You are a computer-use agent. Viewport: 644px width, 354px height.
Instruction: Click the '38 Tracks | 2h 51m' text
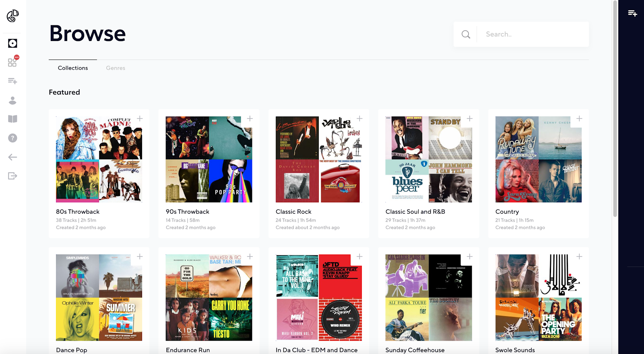tap(76, 220)
